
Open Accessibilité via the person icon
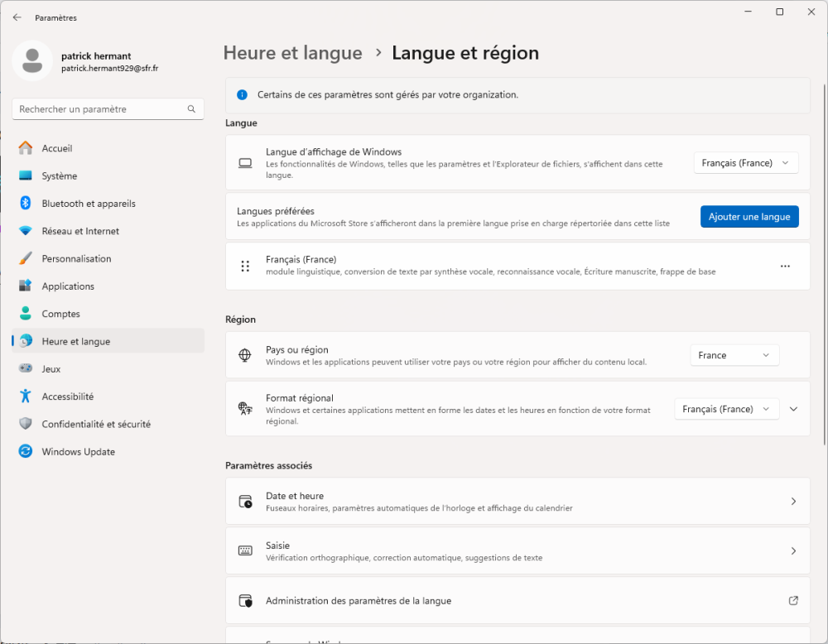[x=26, y=396]
